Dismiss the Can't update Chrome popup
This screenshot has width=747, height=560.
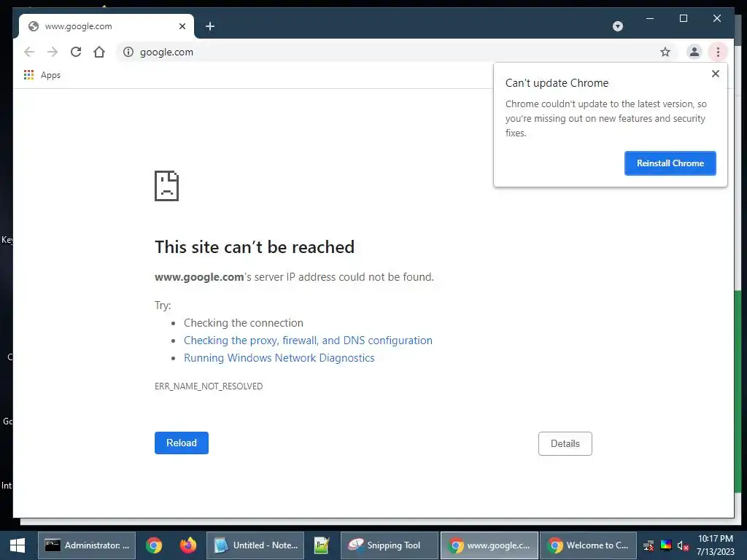pos(715,74)
